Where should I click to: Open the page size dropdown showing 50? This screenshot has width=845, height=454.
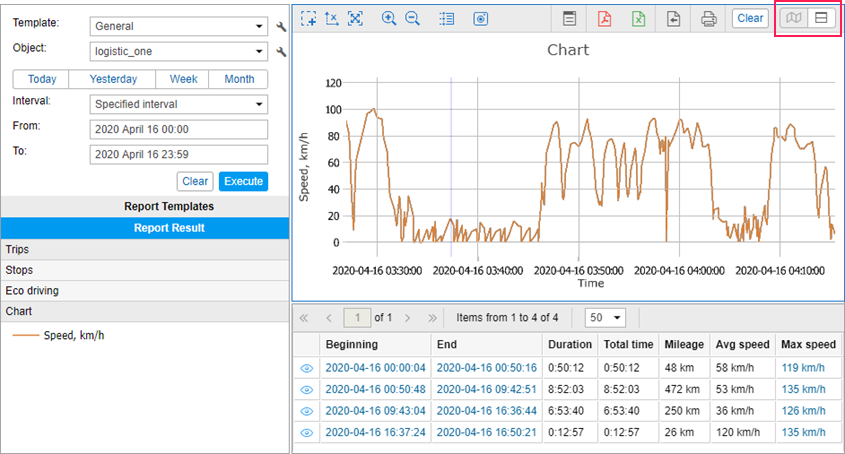(x=605, y=318)
